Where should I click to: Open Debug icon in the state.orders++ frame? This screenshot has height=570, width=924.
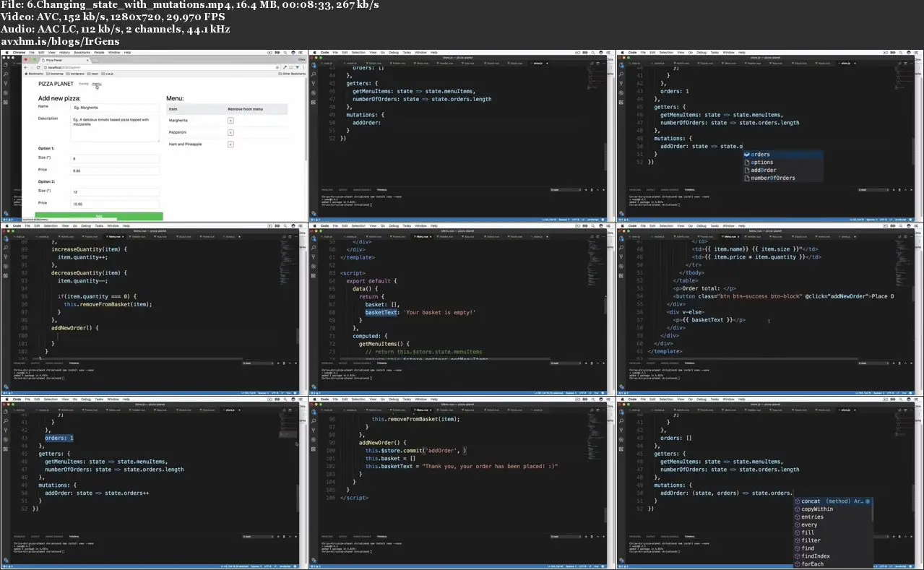click(x=6, y=440)
